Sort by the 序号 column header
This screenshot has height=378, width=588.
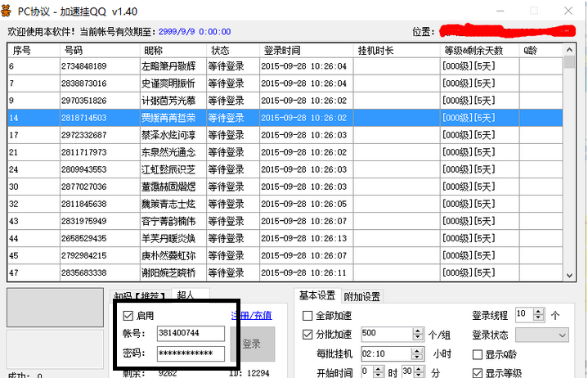(x=34, y=50)
